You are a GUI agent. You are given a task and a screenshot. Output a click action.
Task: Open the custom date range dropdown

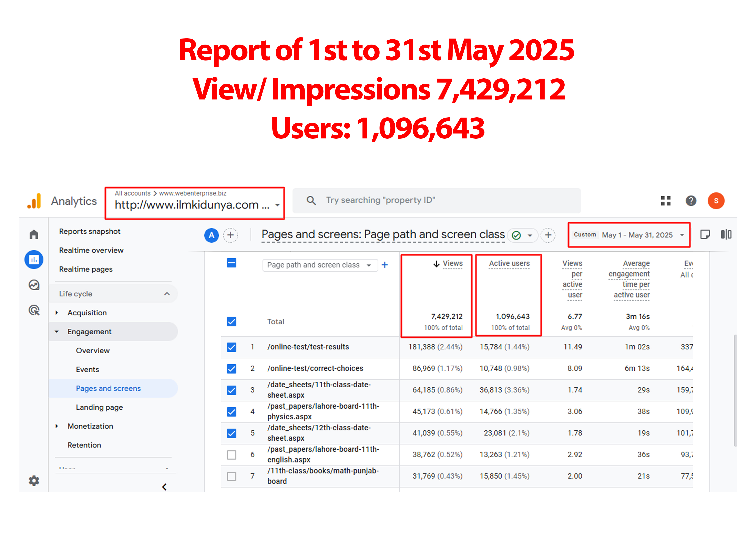pyautogui.click(x=629, y=235)
